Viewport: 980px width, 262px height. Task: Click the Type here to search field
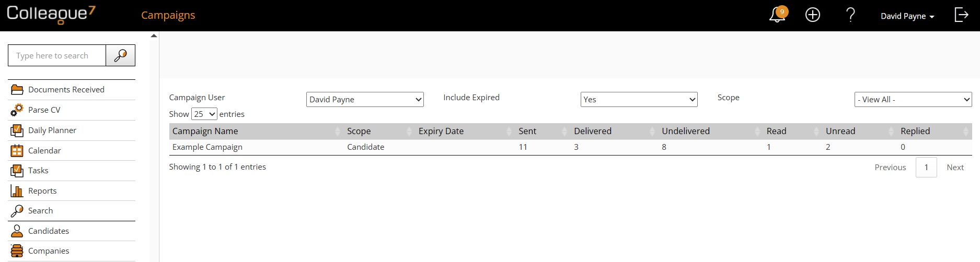coord(57,55)
